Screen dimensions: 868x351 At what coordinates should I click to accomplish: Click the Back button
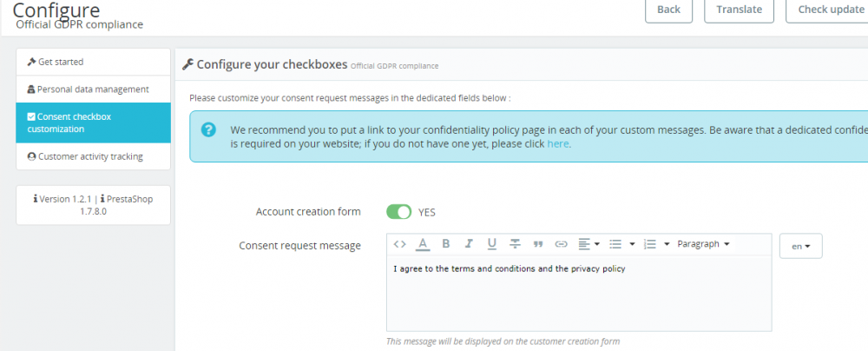pos(668,10)
